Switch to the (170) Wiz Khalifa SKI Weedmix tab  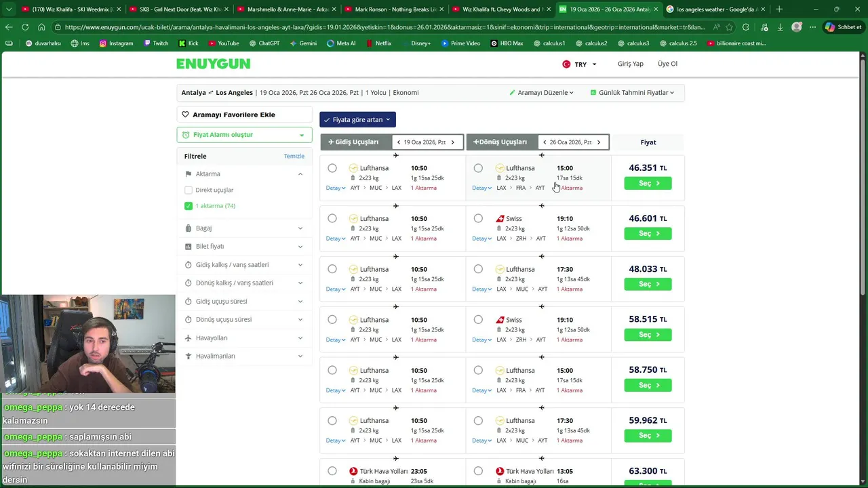click(x=71, y=9)
